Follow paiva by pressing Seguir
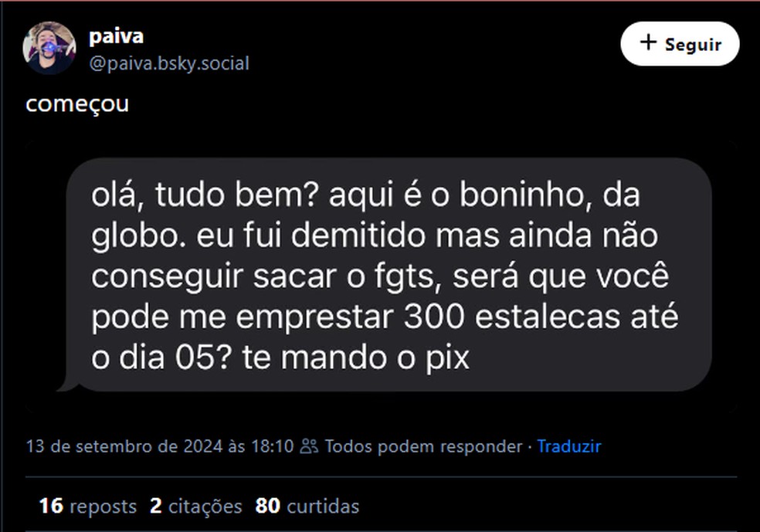This screenshot has height=532, width=760. [x=680, y=44]
